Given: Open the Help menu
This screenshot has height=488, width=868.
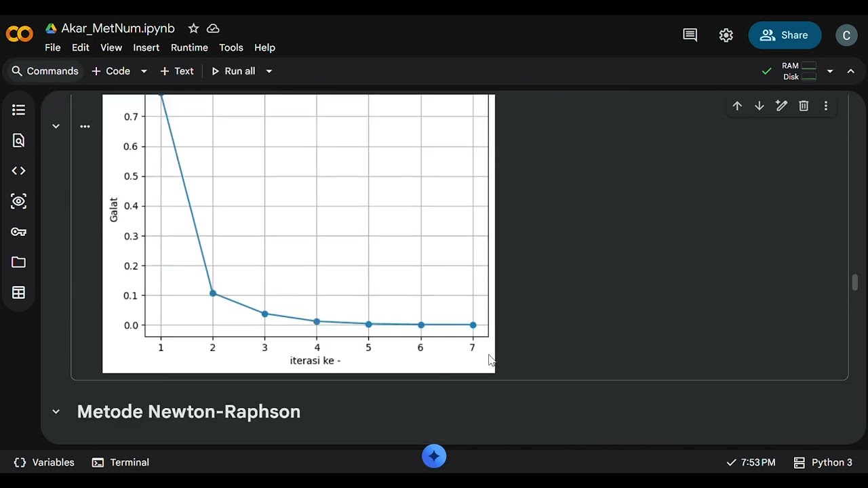Looking at the screenshot, I should (x=264, y=47).
